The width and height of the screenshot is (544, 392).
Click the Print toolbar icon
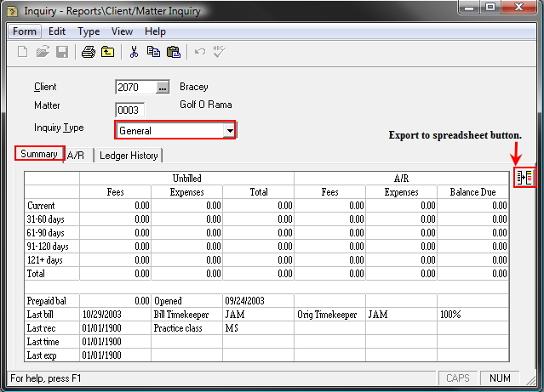tap(88, 52)
